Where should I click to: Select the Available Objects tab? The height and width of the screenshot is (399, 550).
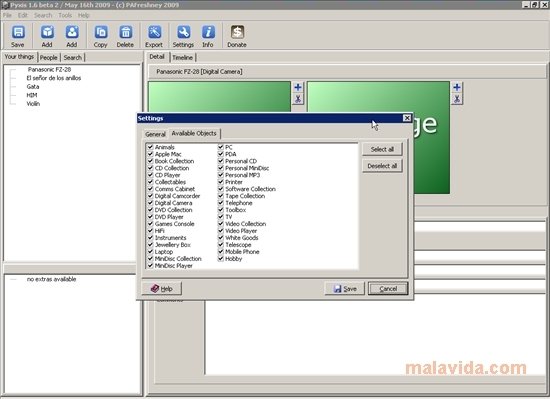194,134
